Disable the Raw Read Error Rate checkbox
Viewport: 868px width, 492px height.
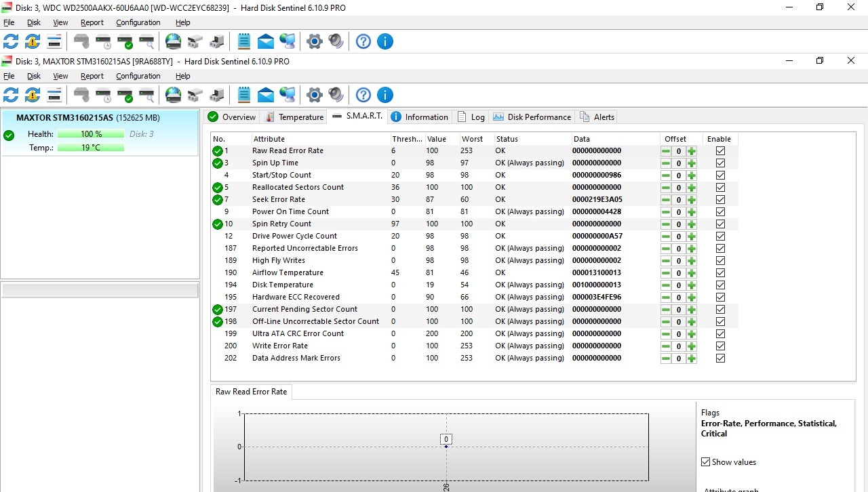[x=720, y=151]
